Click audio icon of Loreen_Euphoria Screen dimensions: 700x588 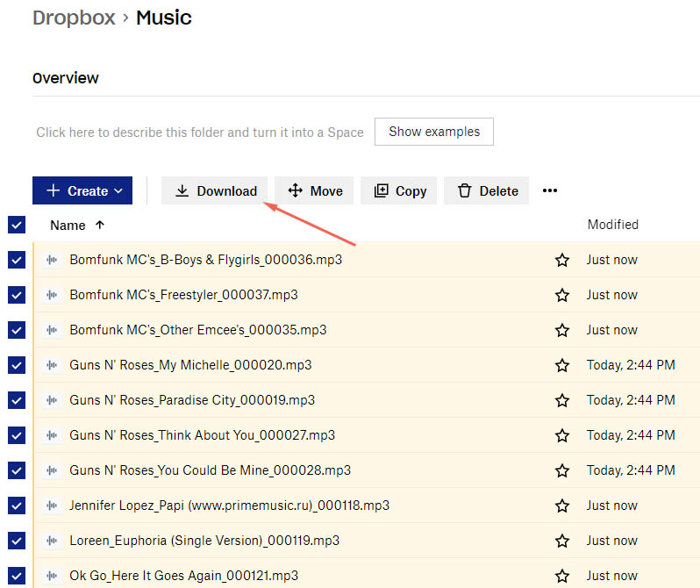click(x=52, y=541)
